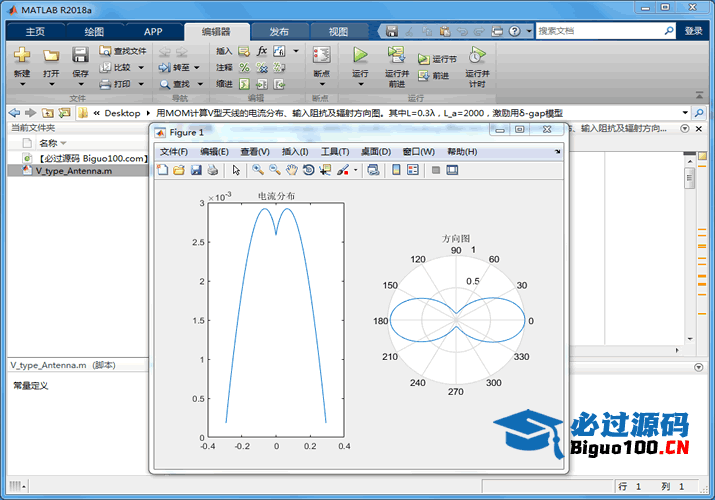The image size is (715, 500).
Task: Click Desktop in the address path
Action: point(122,113)
